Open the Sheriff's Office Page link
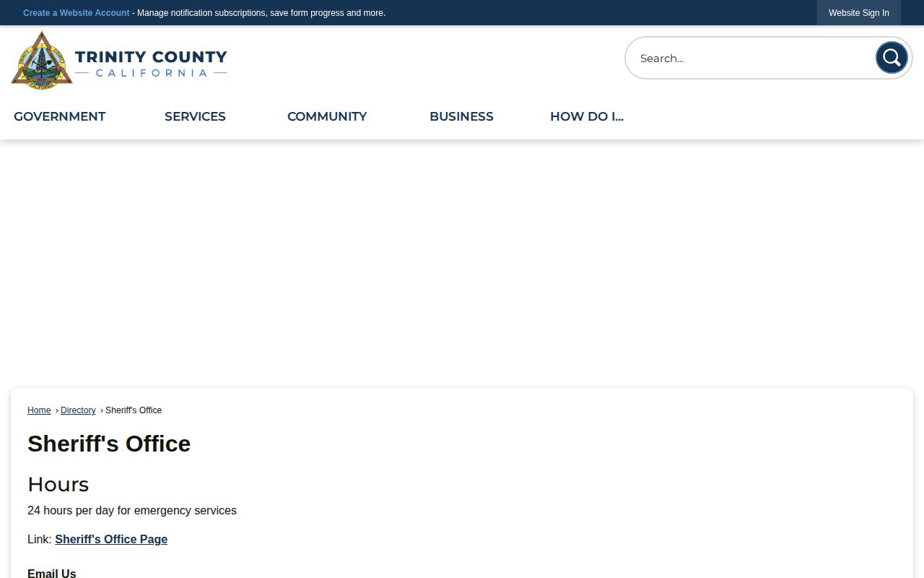924x578 pixels. pyautogui.click(x=111, y=539)
